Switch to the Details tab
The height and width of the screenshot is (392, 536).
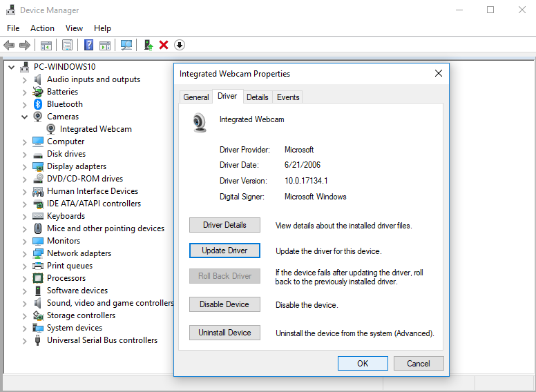(257, 97)
